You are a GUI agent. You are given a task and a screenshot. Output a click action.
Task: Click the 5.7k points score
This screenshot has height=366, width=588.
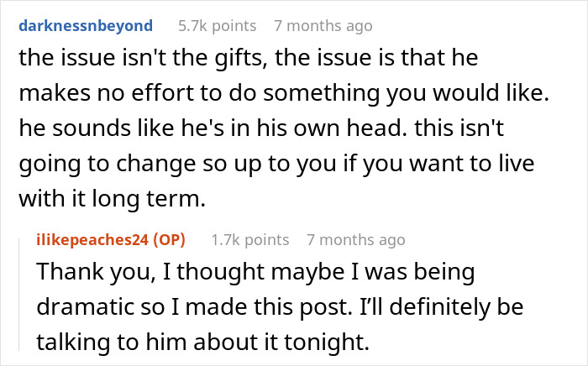(x=211, y=26)
